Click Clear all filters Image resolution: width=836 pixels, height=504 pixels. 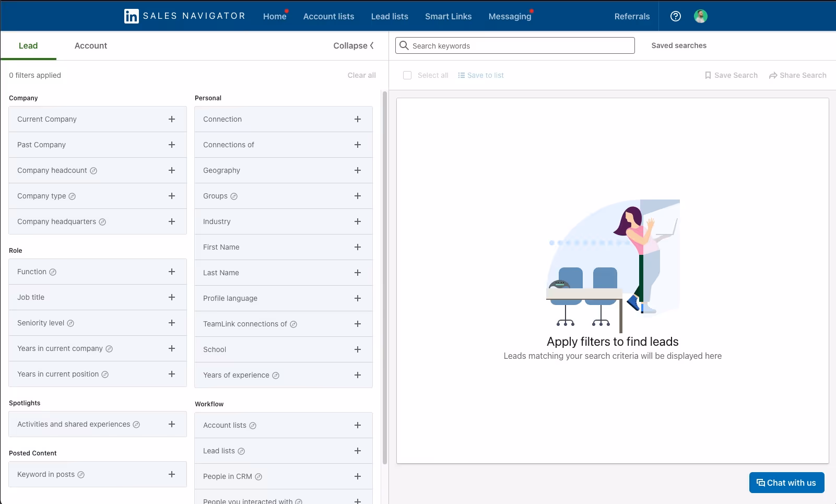click(x=362, y=75)
